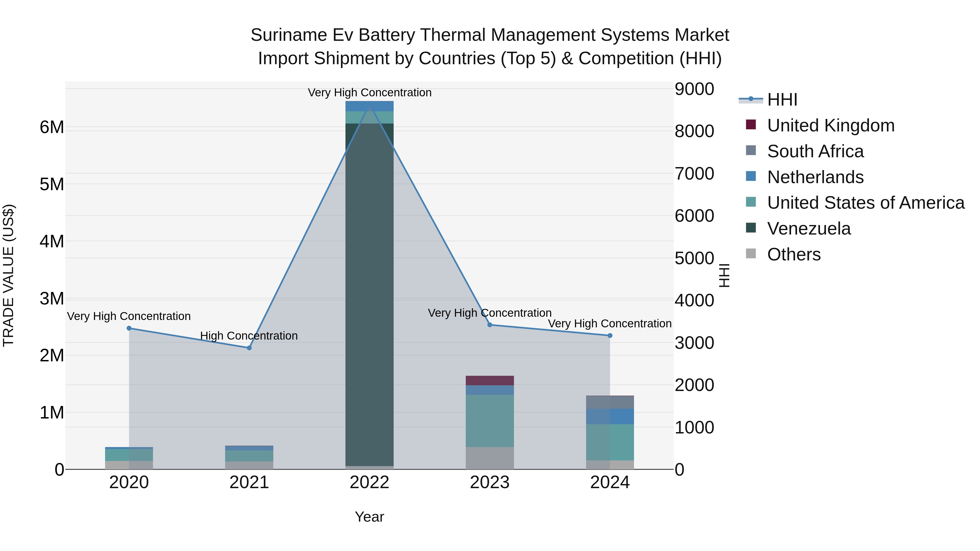
Task: Click the USA teal segment of 2024 bar
Action: [x=610, y=443]
